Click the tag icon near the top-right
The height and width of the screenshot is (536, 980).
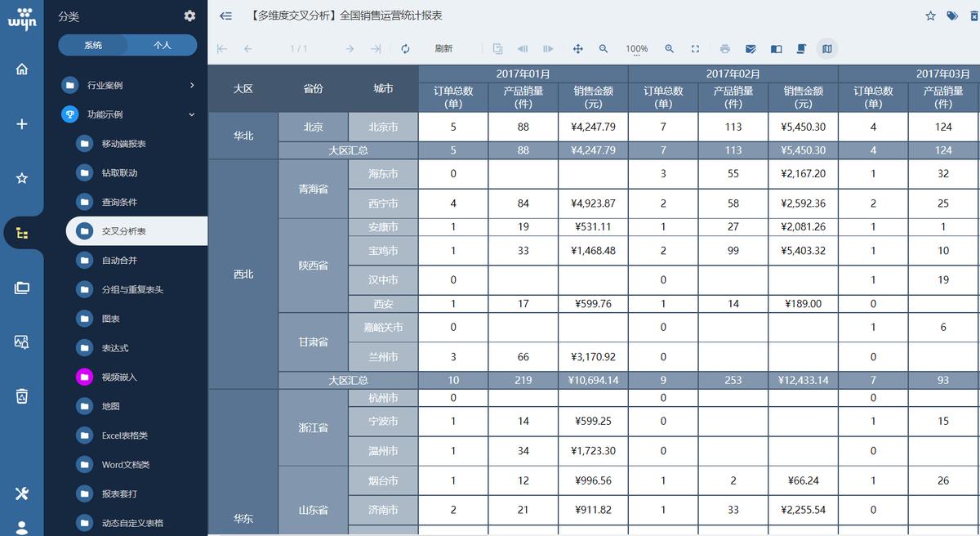[951, 16]
